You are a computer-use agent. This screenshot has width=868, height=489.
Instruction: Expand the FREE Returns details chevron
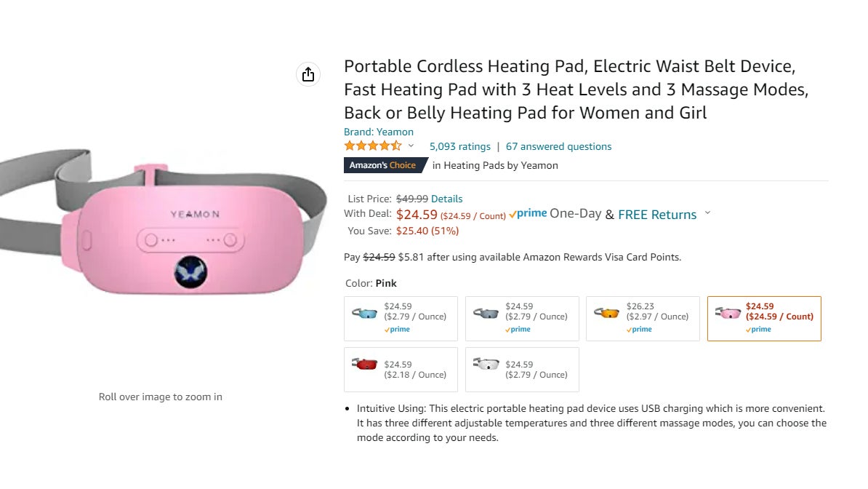[707, 214]
